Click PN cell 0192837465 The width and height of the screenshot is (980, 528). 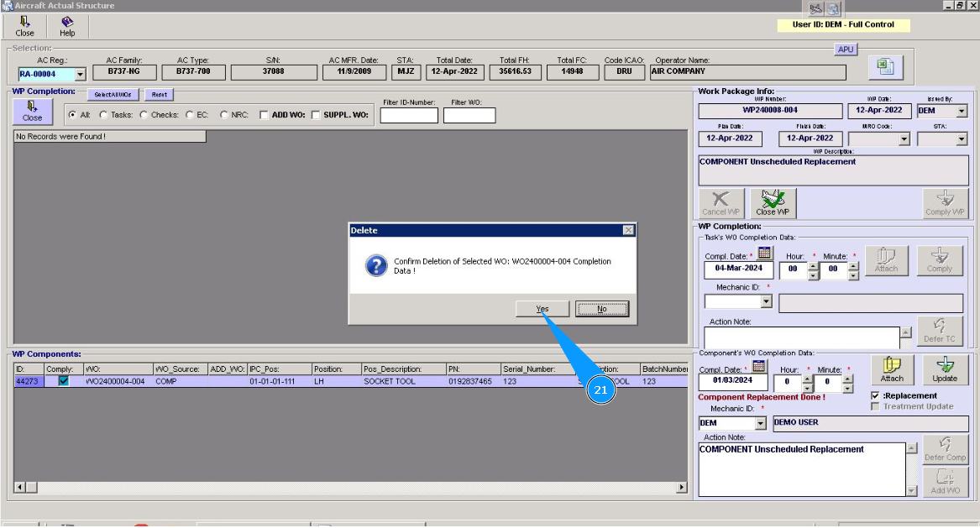(473, 381)
